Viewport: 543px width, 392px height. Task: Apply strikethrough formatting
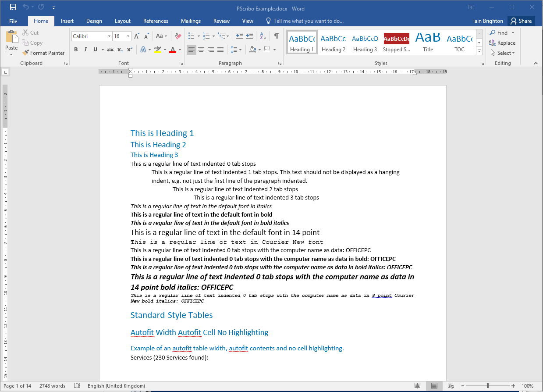tap(110, 50)
